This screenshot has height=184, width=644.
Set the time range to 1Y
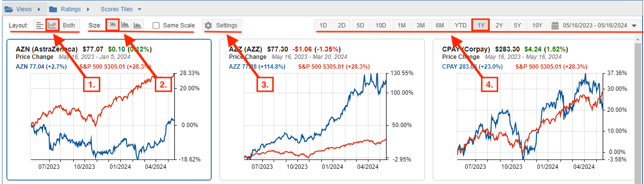coord(480,25)
